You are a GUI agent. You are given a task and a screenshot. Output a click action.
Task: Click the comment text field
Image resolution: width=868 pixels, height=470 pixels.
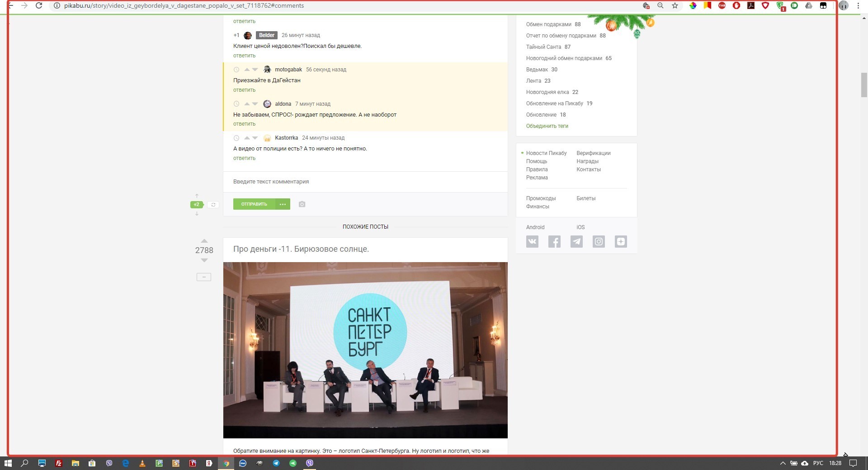click(365, 182)
